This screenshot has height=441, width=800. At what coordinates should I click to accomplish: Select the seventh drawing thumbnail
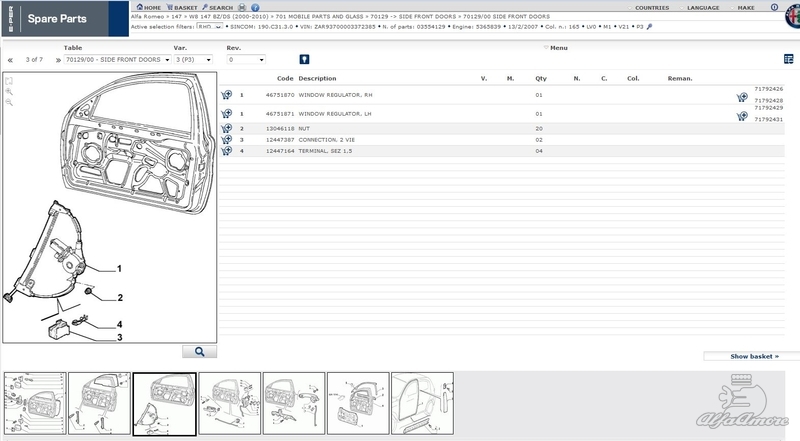pyautogui.click(x=422, y=403)
